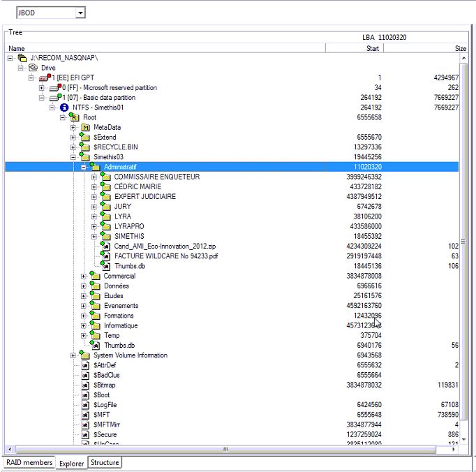Click the Root folder icon

[x=74, y=117]
